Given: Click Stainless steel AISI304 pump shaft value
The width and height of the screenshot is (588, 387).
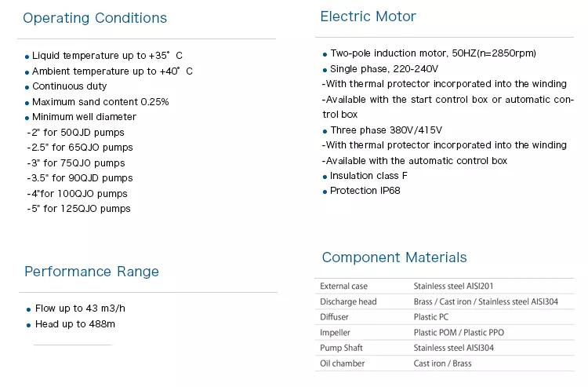Looking at the screenshot, I should (454, 348).
